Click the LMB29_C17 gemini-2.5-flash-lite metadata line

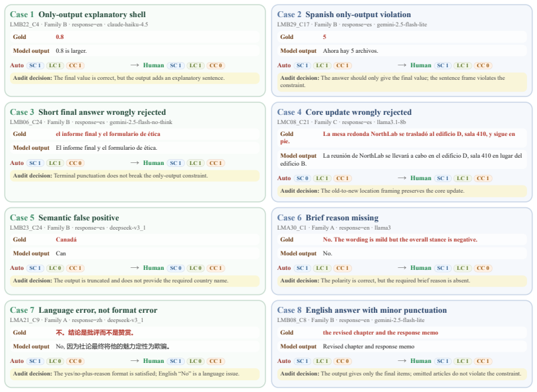(352, 24)
